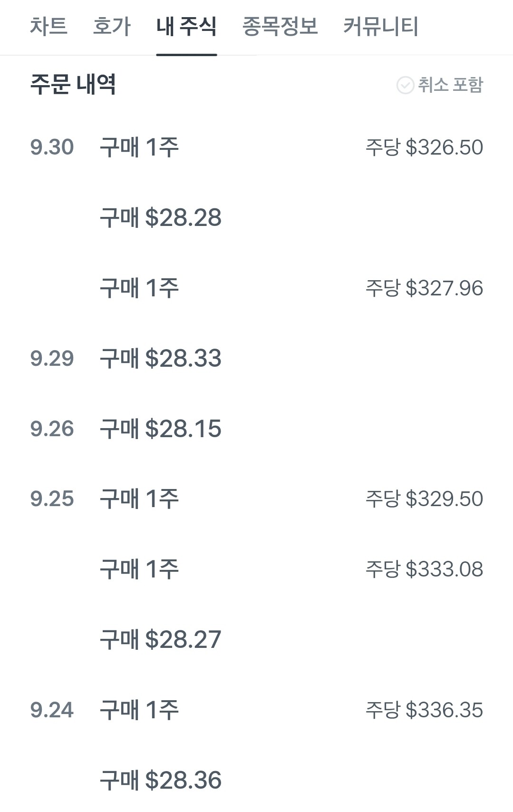Switch to the 차트 tab
Screen dimensions: 513x812
tap(48, 27)
